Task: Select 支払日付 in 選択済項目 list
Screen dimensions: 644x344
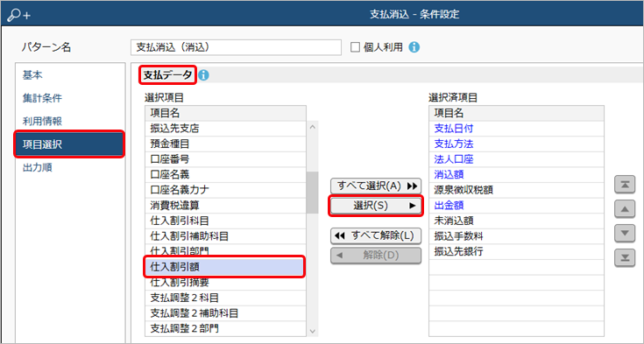Action: coord(516,129)
